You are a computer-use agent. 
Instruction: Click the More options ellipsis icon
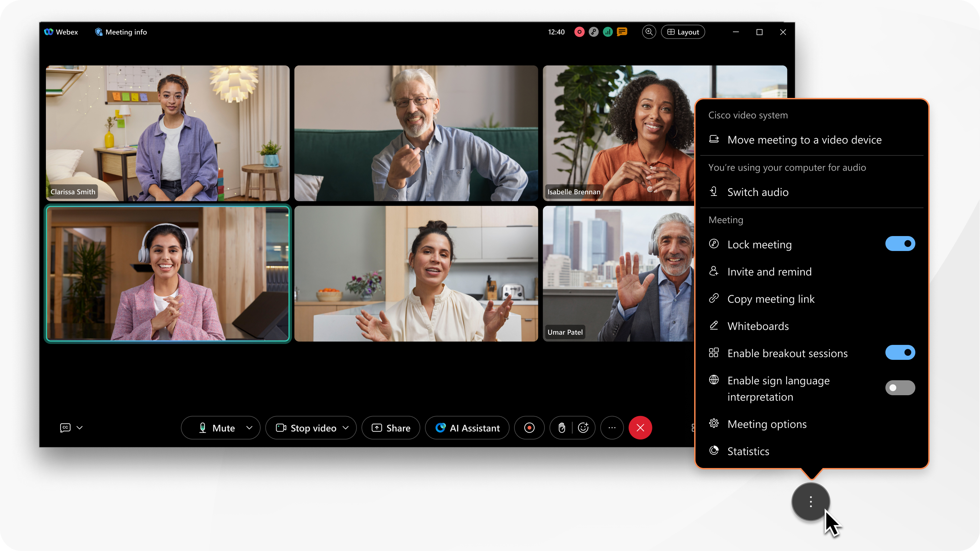tap(612, 427)
